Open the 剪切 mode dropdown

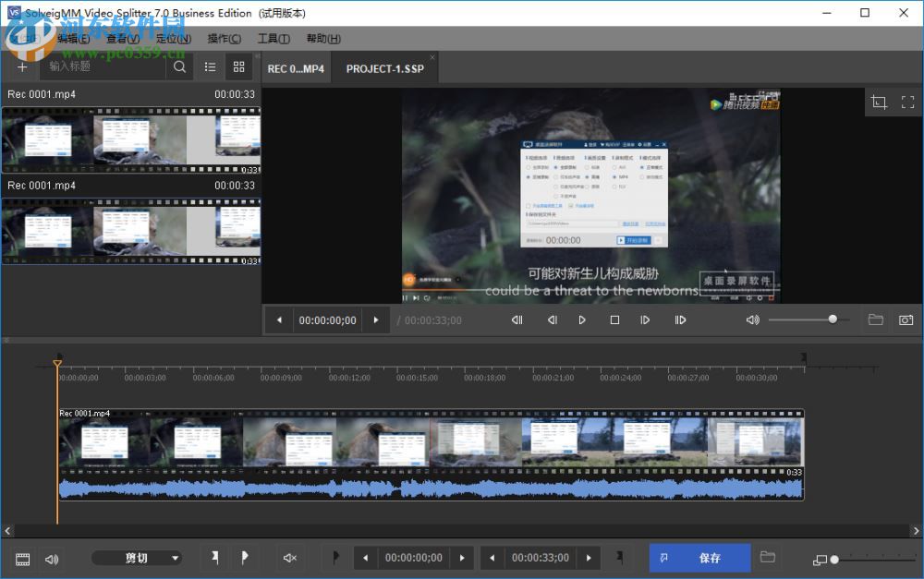[x=137, y=558]
